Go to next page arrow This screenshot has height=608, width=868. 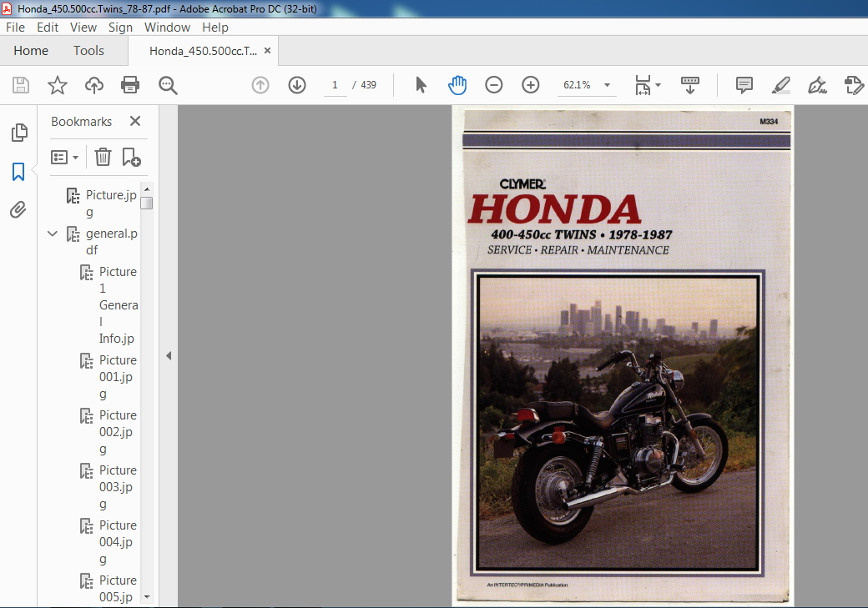coord(297,85)
